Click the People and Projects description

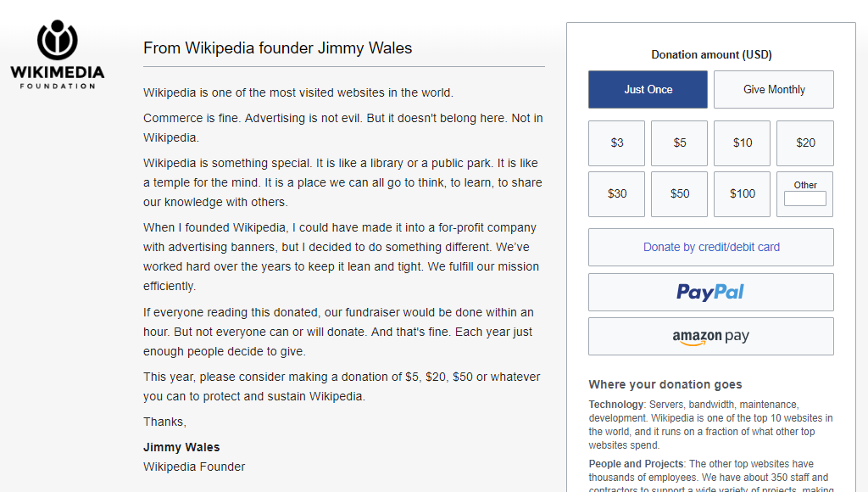click(710, 471)
